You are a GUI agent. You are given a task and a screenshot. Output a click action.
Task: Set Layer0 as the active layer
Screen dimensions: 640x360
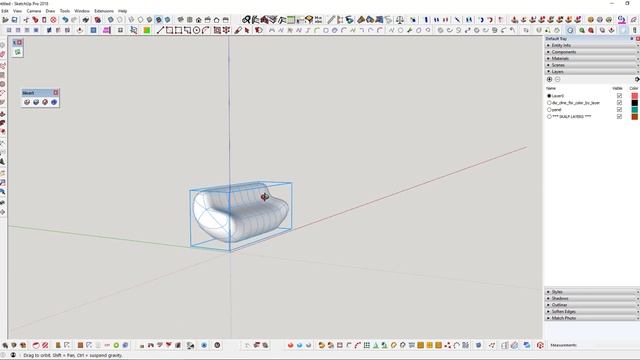click(549, 96)
